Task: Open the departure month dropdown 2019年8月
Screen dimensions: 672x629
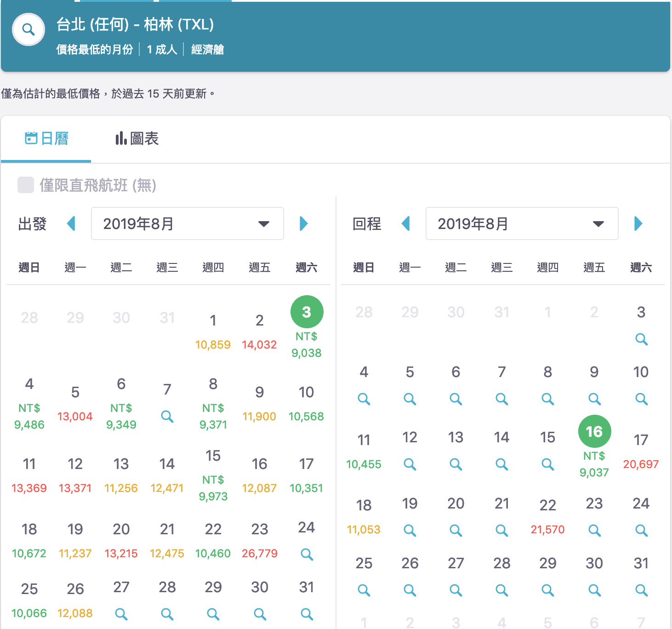Action: click(187, 223)
